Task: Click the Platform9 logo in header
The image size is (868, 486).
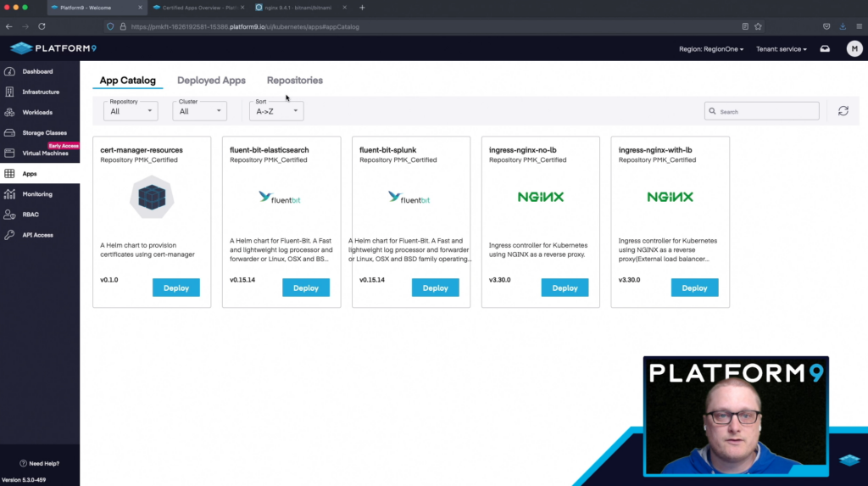Action: coord(53,48)
